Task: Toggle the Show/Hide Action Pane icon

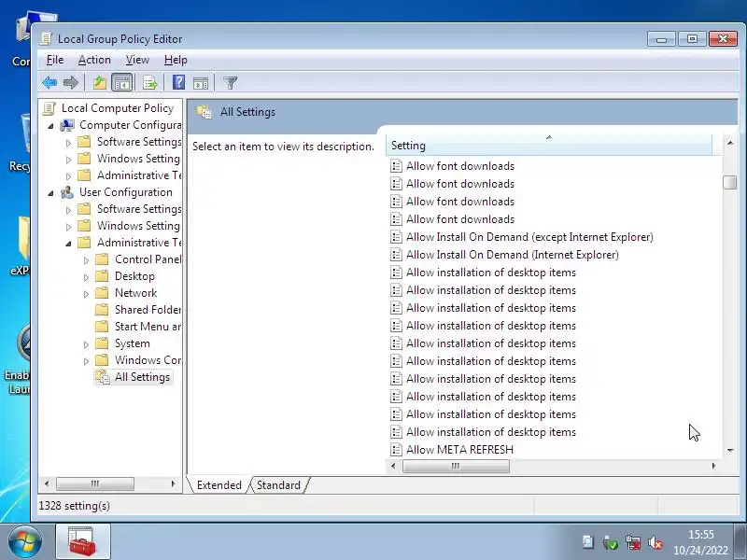Action: [x=201, y=83]
